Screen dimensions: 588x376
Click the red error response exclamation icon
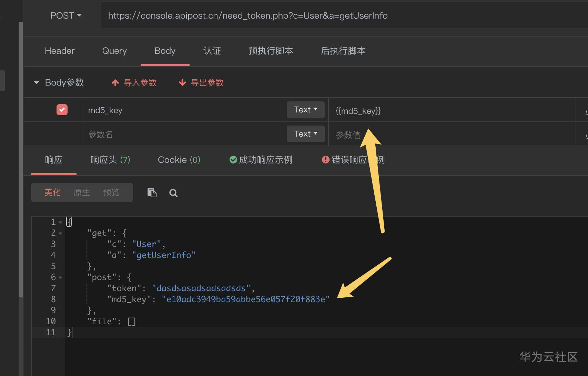325,160
